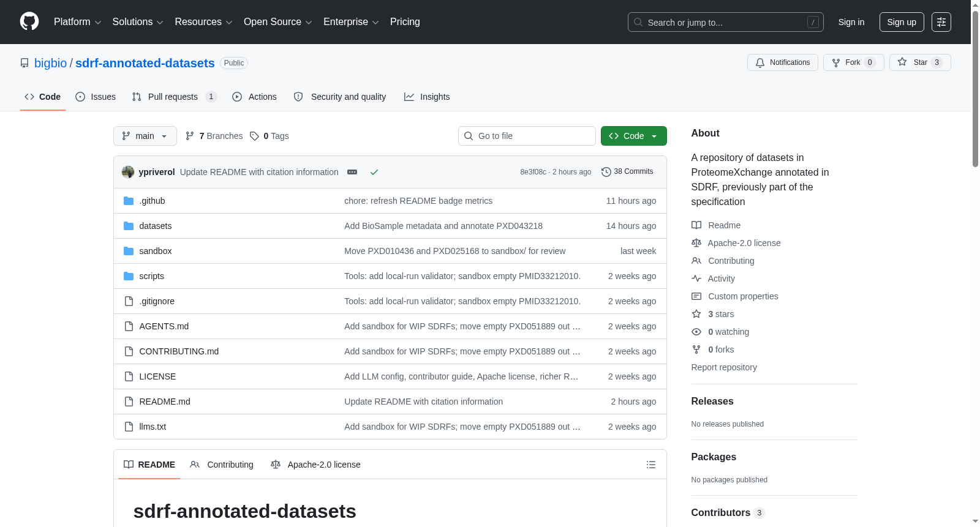Expand the Open Source menu

[x=278, y=22]
